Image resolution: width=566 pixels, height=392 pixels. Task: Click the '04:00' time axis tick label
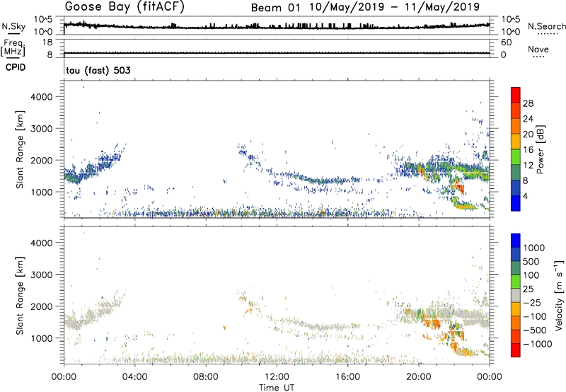[134, 377]
